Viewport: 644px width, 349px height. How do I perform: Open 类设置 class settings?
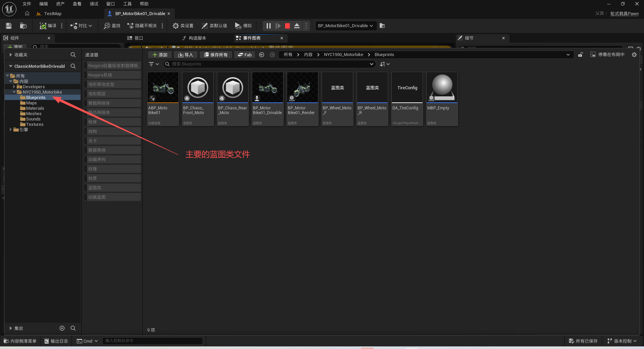pos(183,26)
